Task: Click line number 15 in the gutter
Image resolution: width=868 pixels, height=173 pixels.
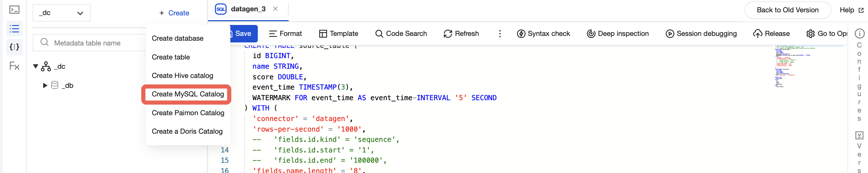Action: point(225,160)
